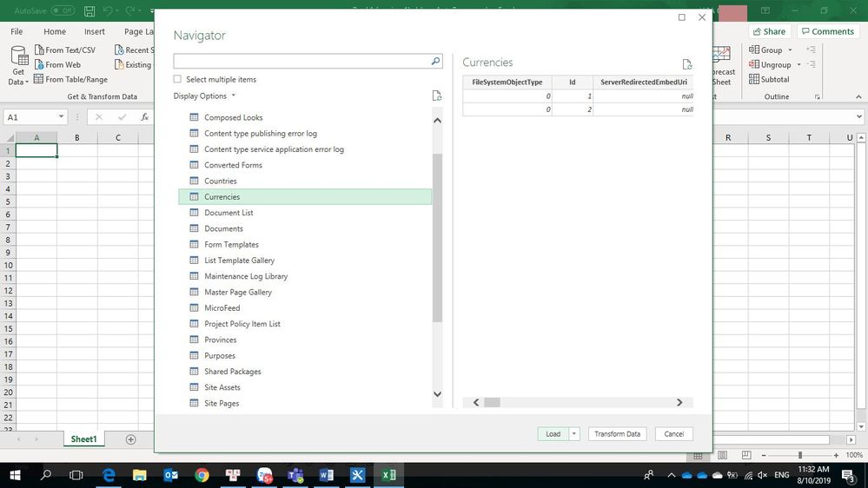Click the Insert Function fx icon

(x=144, y=116)
